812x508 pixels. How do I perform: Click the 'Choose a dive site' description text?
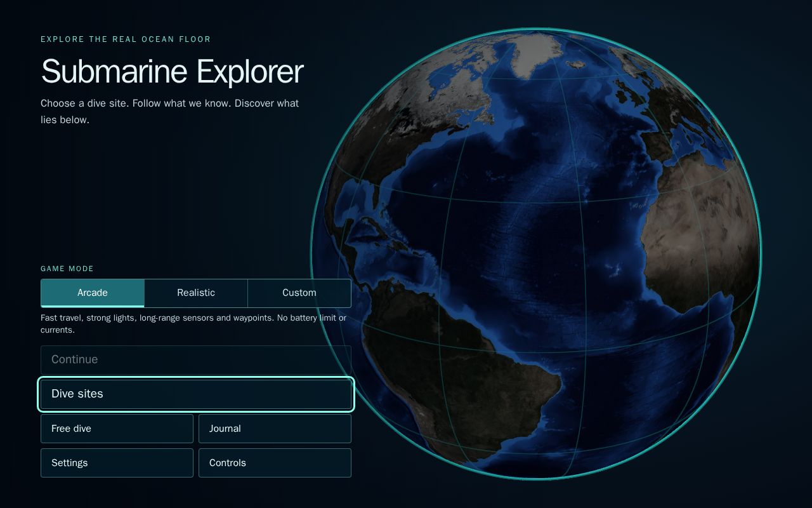tap(170, 111)
